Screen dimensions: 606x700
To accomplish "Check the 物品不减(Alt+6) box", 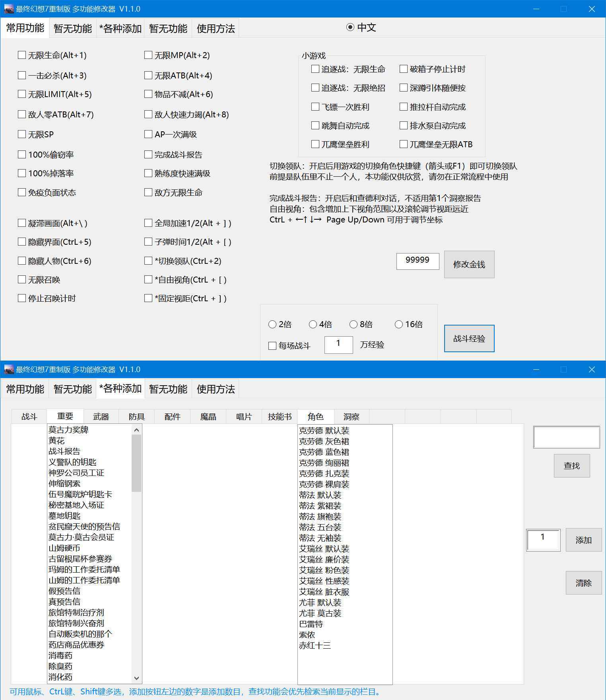I will tap(148, 94).
